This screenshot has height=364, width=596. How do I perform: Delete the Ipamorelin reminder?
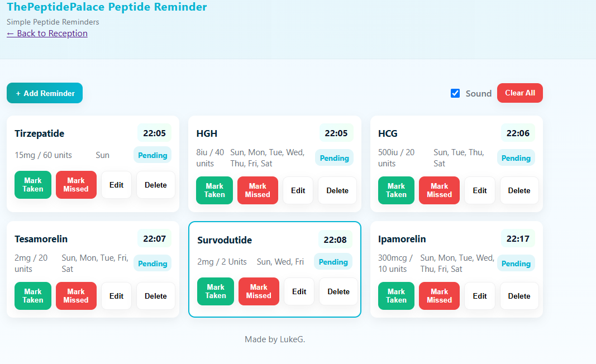click(x=519, y=296)
